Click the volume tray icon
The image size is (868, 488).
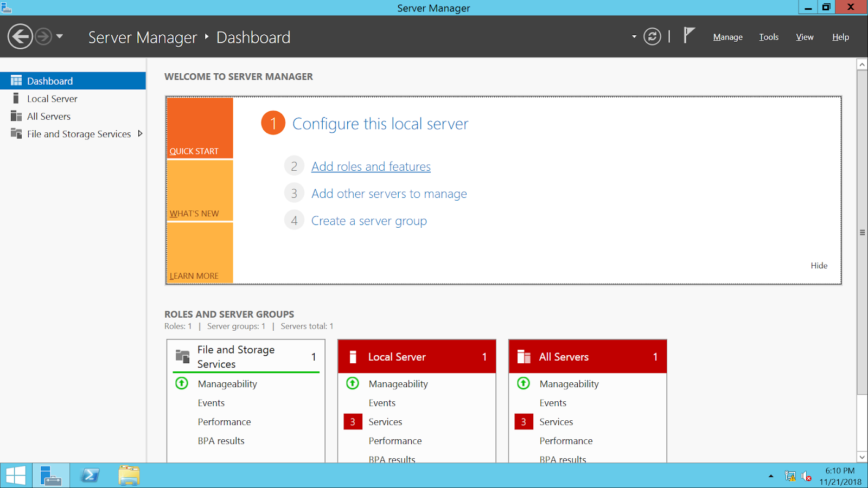(x=807, y=476)
